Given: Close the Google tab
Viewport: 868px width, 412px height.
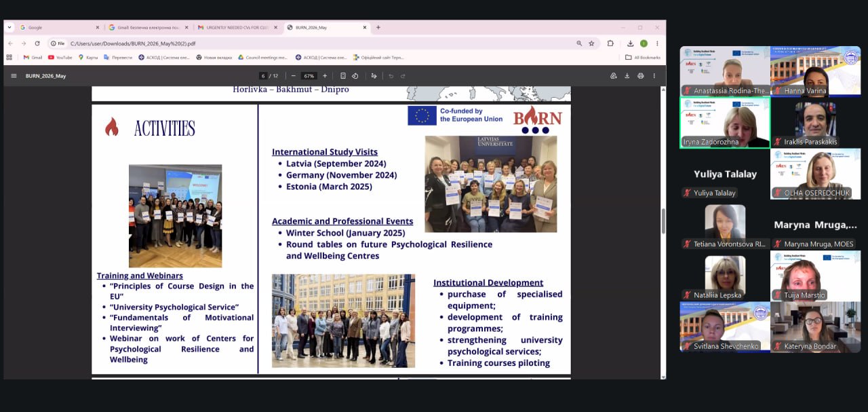Looking at the screenshot, I should 97,28.
